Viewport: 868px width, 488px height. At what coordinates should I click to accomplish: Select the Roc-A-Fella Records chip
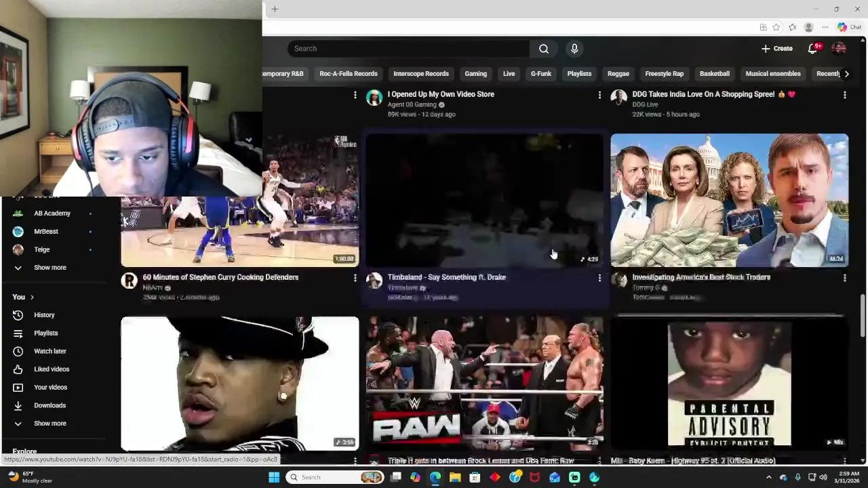coord(349,74)
